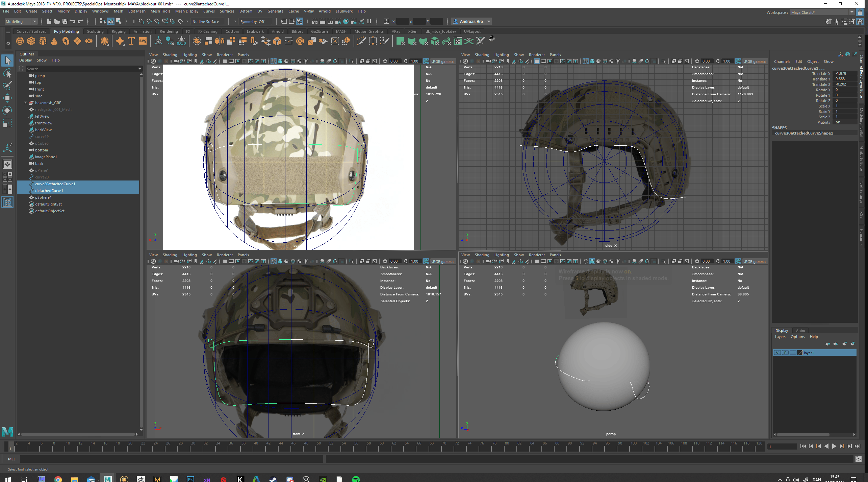The height and width of the screenshot is (482, 868).
Task: Open the Andreas Bro account dropdown
Action: [x=472, y=21]
